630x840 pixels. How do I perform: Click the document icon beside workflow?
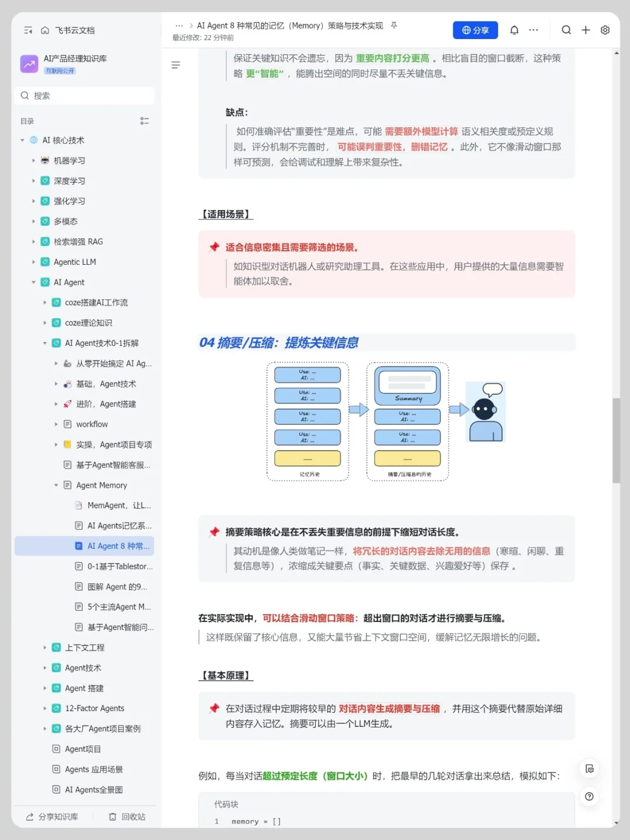coord(67,424)
